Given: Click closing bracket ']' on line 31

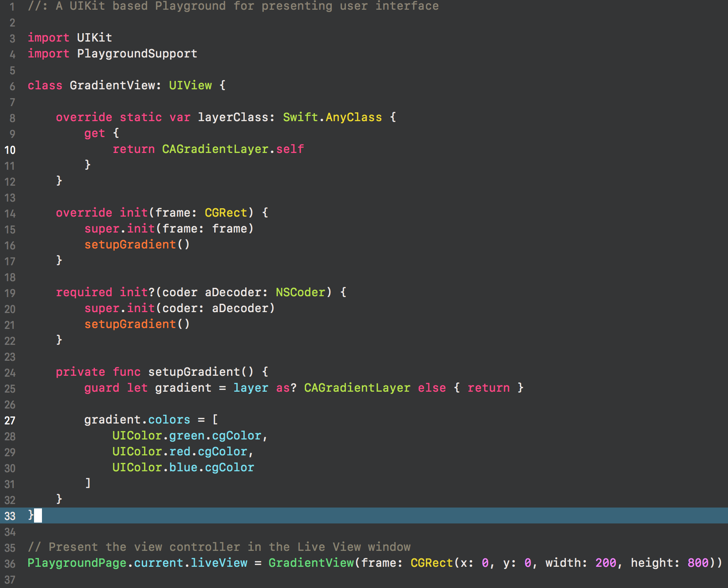Looking at the screenshot, I should coord(88,483).
